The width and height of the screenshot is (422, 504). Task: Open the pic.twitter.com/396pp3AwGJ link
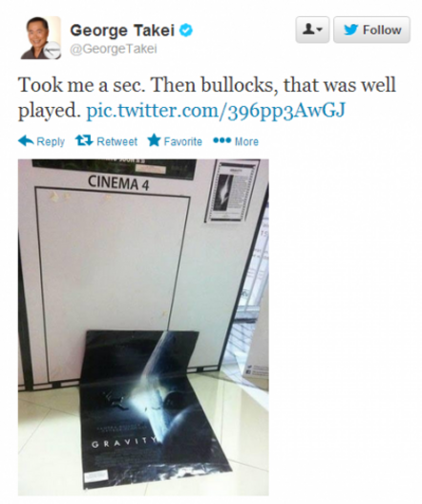pyautogui.click(x=216, y=112)
